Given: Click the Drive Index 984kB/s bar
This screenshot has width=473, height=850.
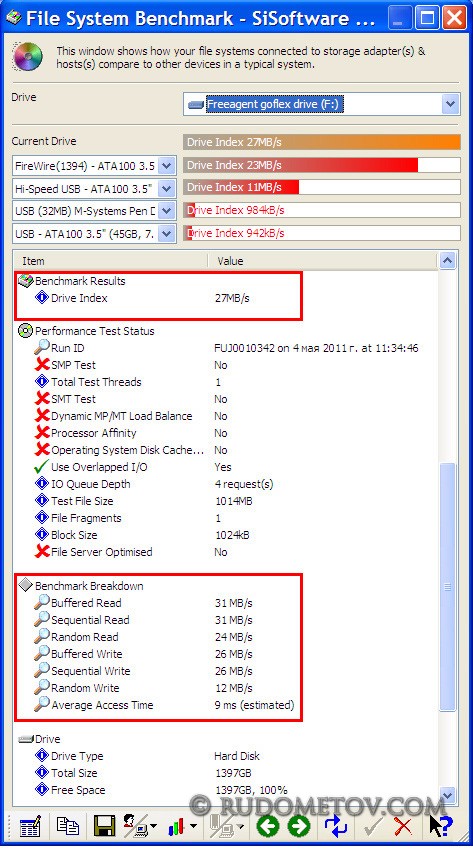Looking at the screenshot, I should pyautogui.click(x=322, y=210).
